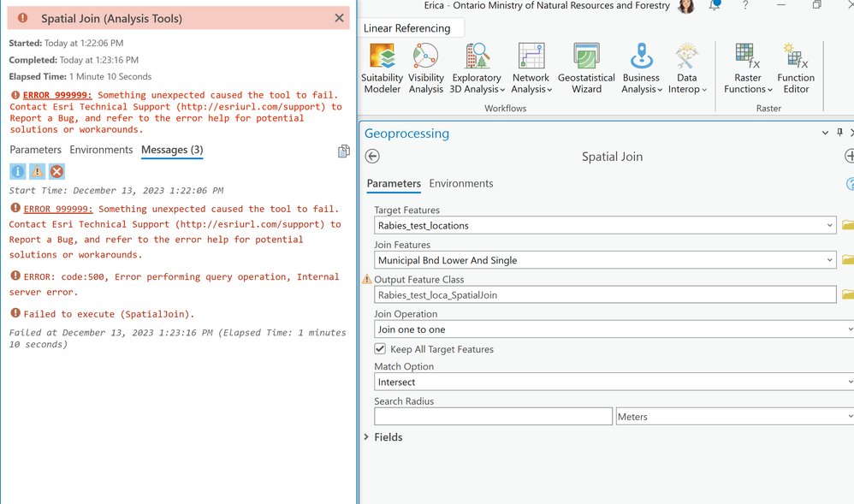The height and width of the screenshot is (504, 854).
Task: Open Business Analysis menu
Action: 642,68
